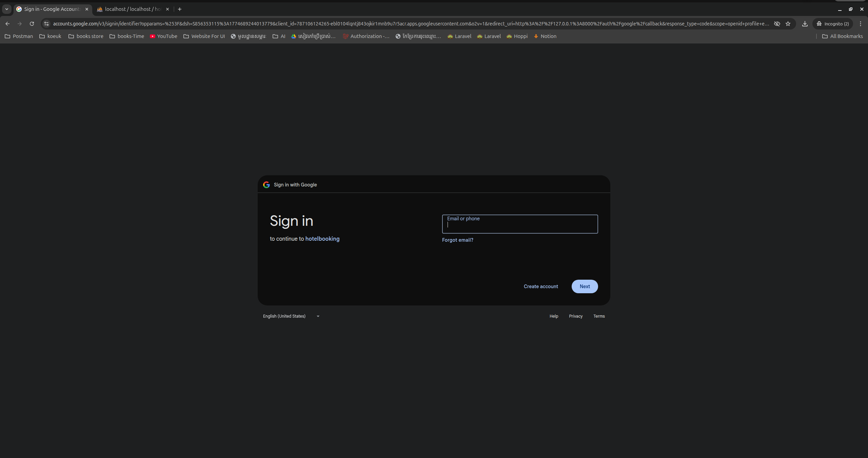Screen dimensions: 868x458
Task: Open the Authorization bookmark
Action: point(366,36)
